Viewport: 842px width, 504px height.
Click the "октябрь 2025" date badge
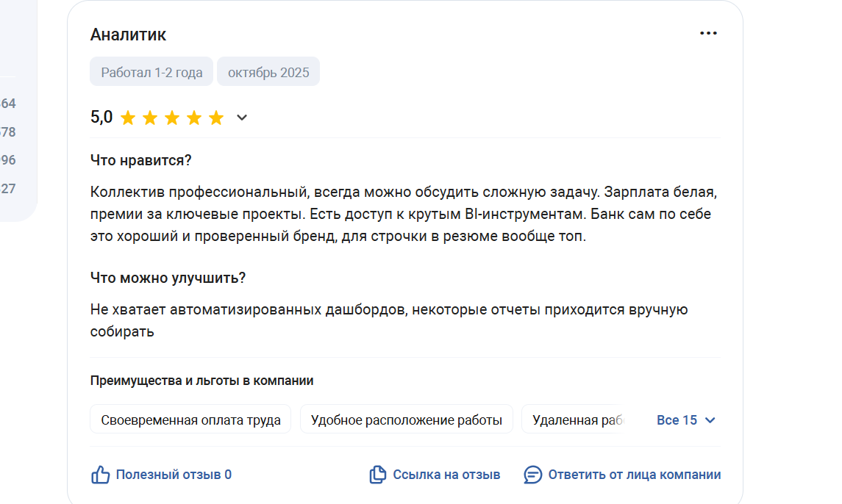tap(268, 72)
